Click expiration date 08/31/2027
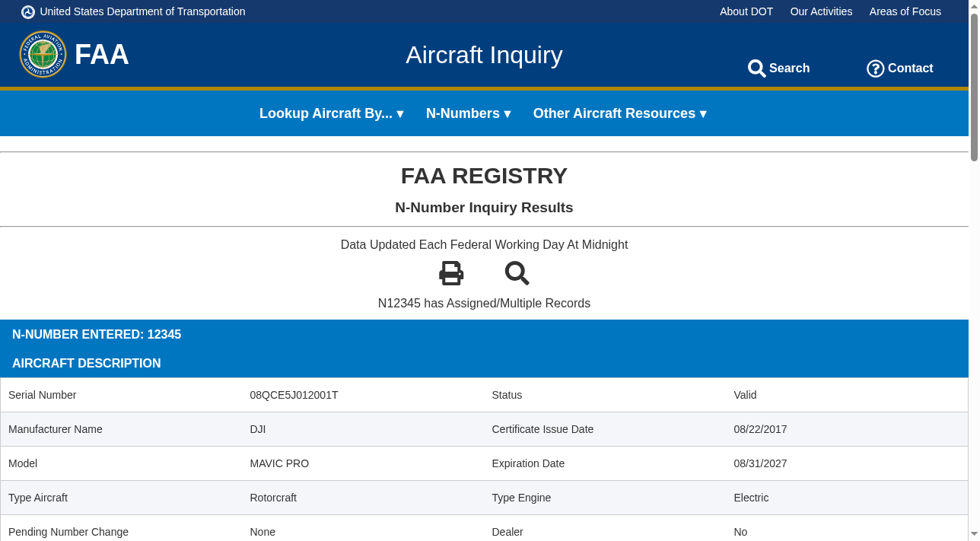The height and width of the screenshot is (541, 980). (x=760, y=463)
